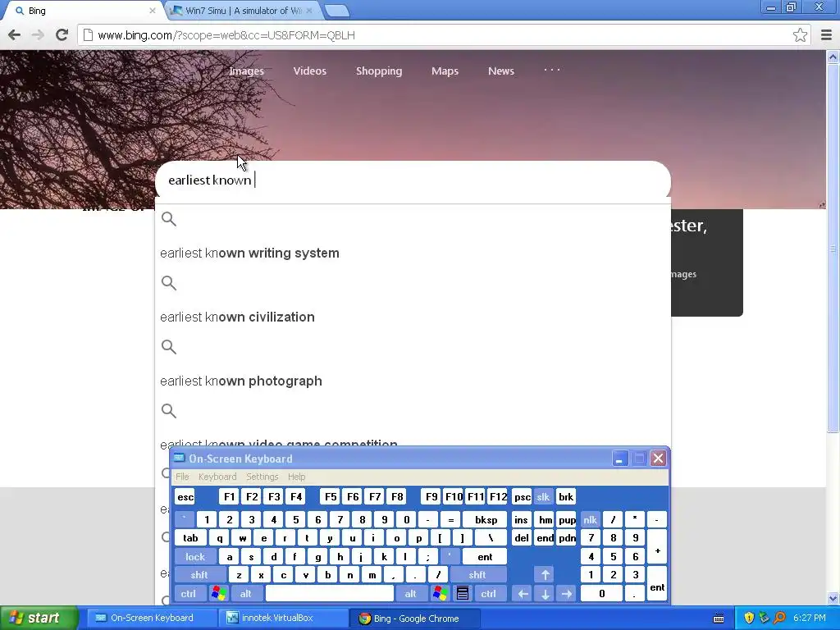The image size is (840, 630).
Task: Choose suggestion 'earliest known writing system'
Action: click(x=249, y=253)
